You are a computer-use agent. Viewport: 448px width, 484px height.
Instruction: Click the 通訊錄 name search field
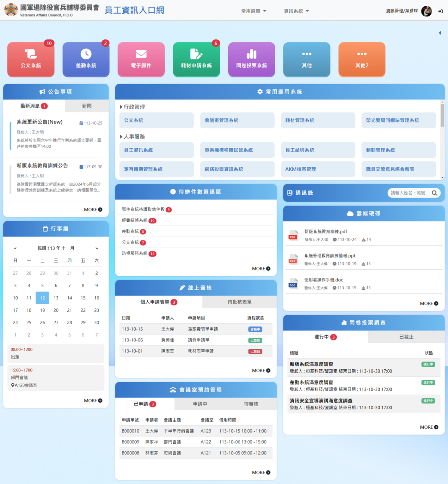pyautogui.click(x=408, y=193)
